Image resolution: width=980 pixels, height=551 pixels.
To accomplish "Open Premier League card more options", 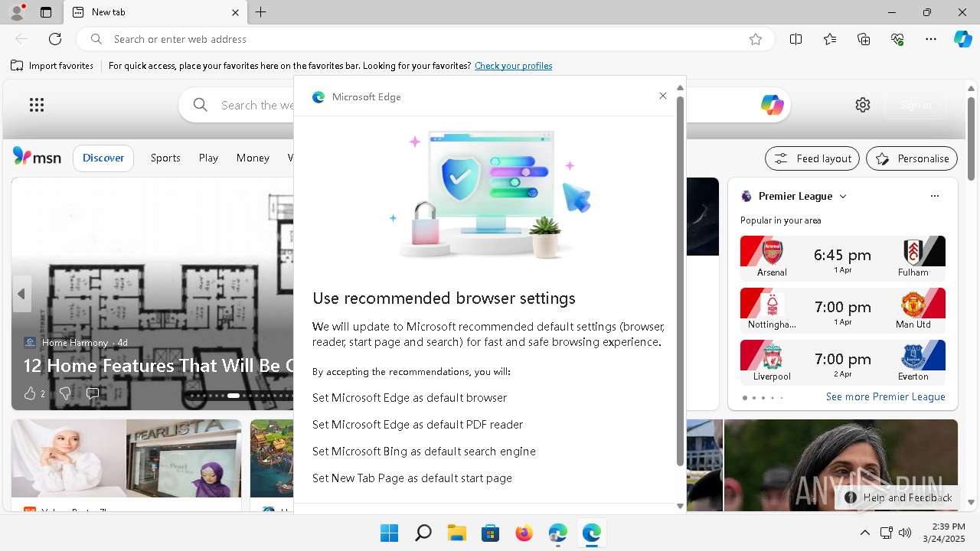I will [x=935, y=196].
